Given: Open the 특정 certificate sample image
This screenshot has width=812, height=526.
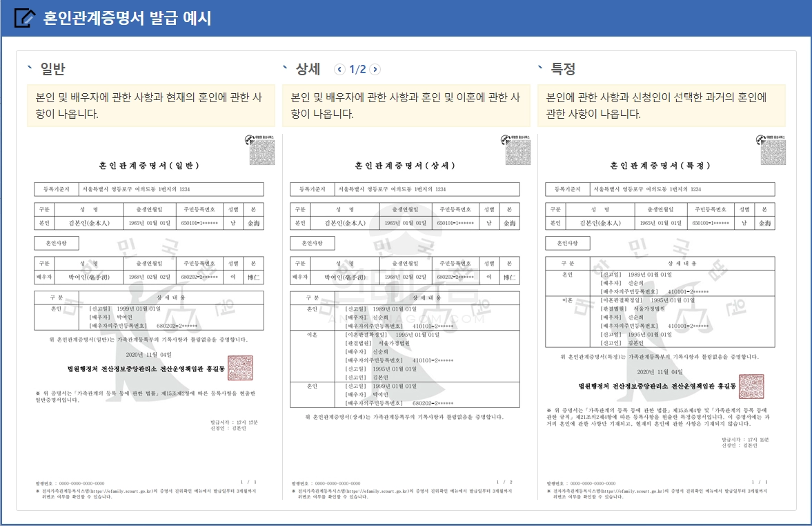Looking at the screenshot, I should tap(662, 317).
